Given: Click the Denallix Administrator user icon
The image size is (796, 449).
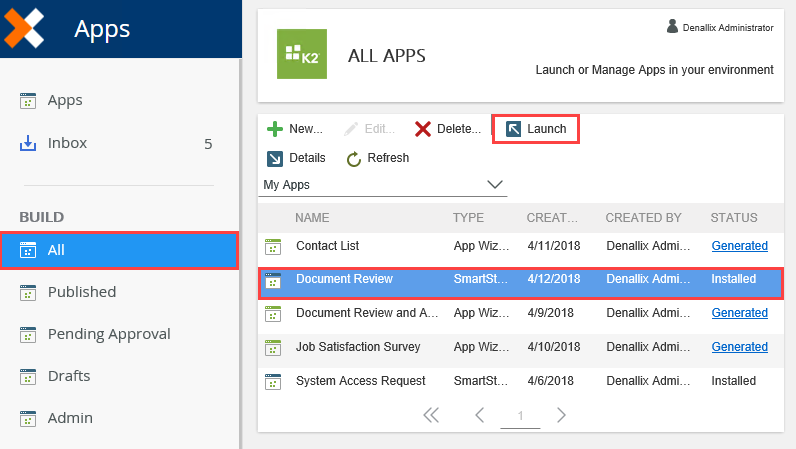Looking at the screenshot, I should pyautogui.click(x=672, y=27).
